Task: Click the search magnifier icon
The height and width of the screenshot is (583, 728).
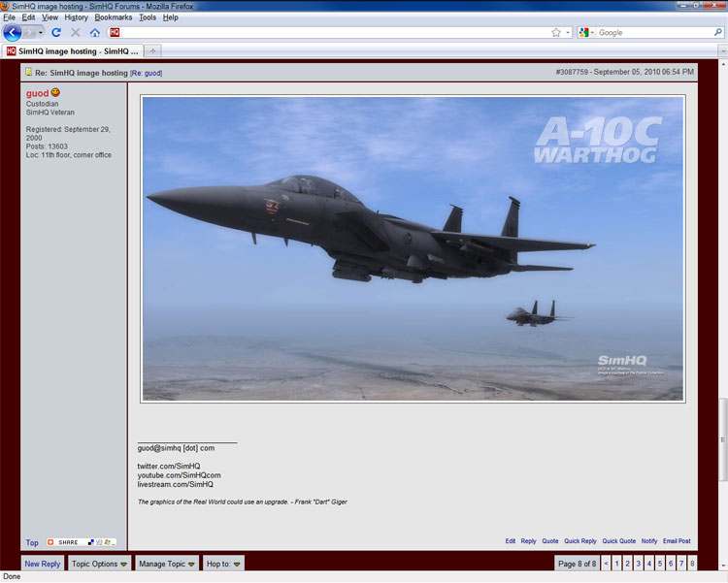Action: 717,32
